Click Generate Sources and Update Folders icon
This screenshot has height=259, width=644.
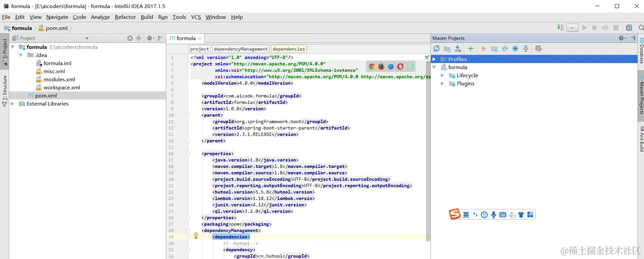(x=447, y=49)
